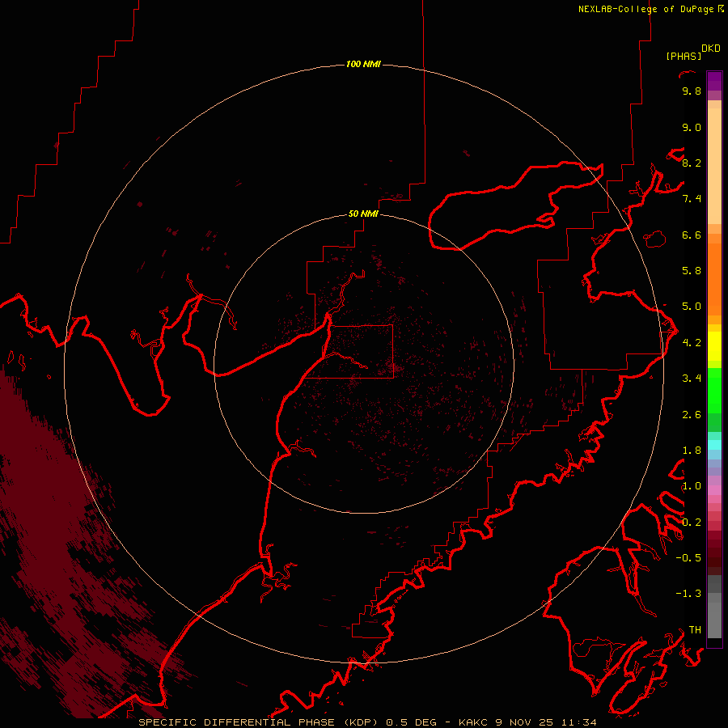Click the -1.3 value on the color scale
The image size is (728, 728).
[x=688, y=594]
